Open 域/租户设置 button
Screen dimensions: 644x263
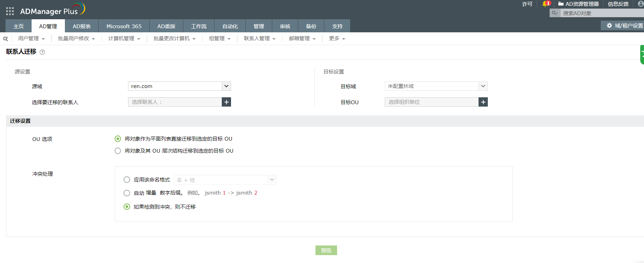point(622,25)
